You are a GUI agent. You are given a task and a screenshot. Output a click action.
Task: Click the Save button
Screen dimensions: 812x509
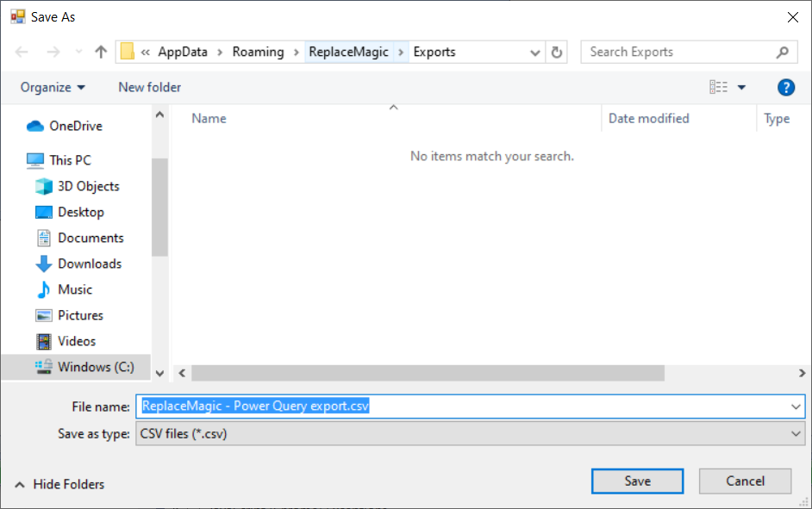pos(637,481)
